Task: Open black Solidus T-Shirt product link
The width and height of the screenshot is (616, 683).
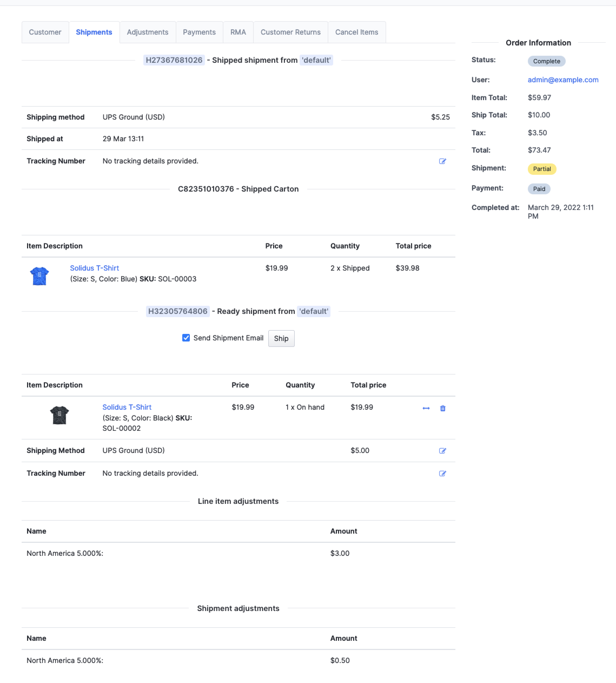Action: (127, 407)
